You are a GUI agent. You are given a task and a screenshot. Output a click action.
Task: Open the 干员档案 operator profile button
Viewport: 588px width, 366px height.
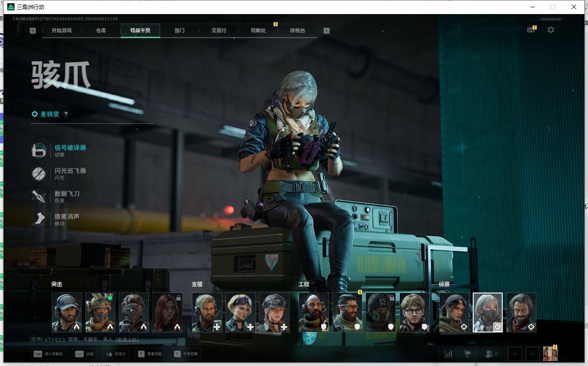tap(186, 354)
